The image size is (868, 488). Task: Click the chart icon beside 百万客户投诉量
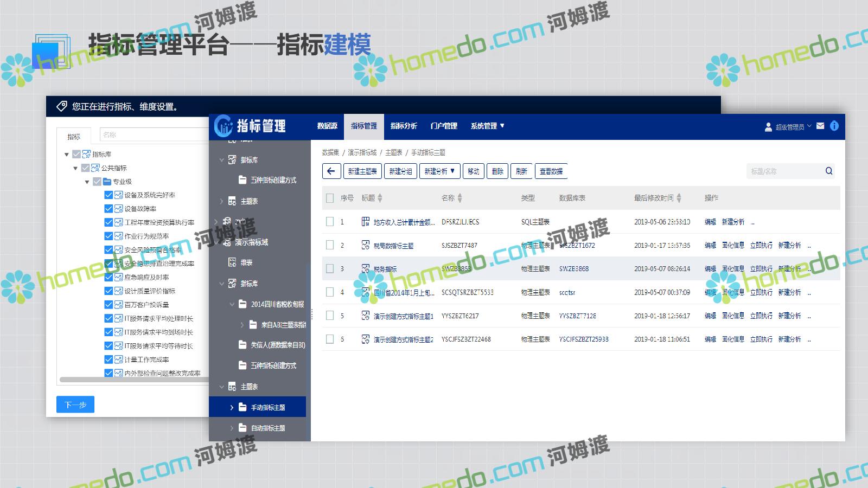pos(118,305)
